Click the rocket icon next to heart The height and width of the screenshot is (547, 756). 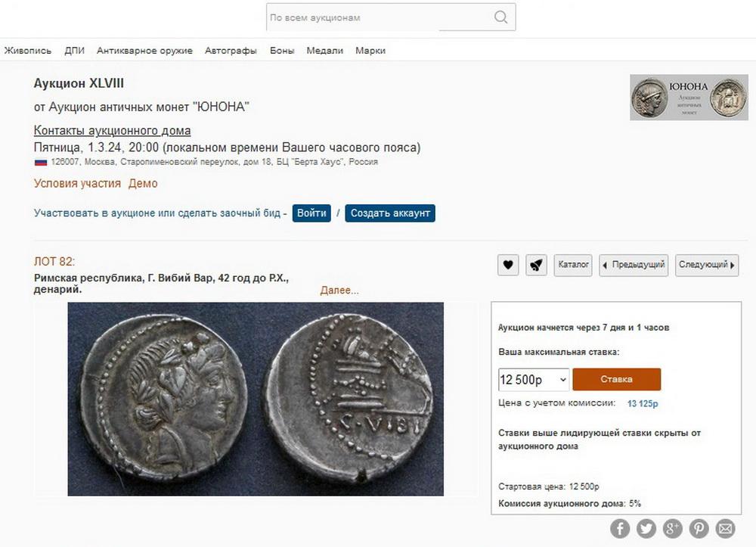point(536,265)
